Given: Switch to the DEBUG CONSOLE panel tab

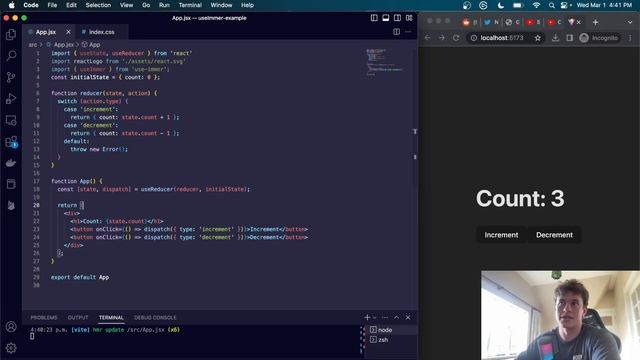Looking at the screenshot, I should 155,317.
